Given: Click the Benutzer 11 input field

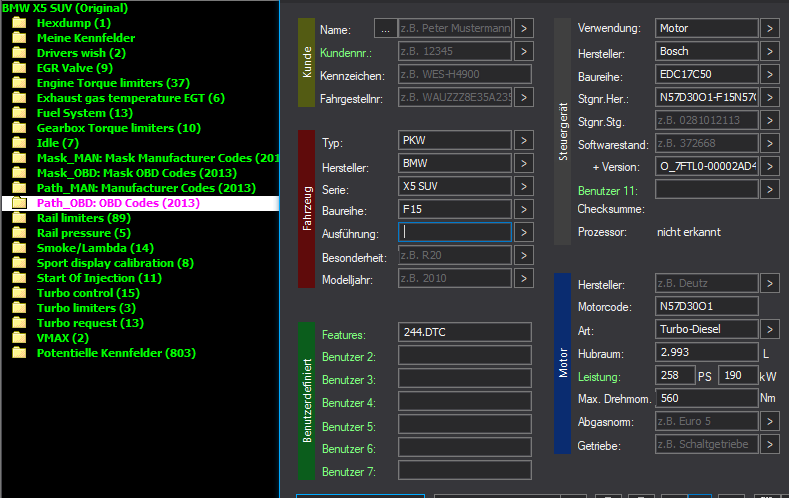Looking at the screenshot, I should pos(707,190).
